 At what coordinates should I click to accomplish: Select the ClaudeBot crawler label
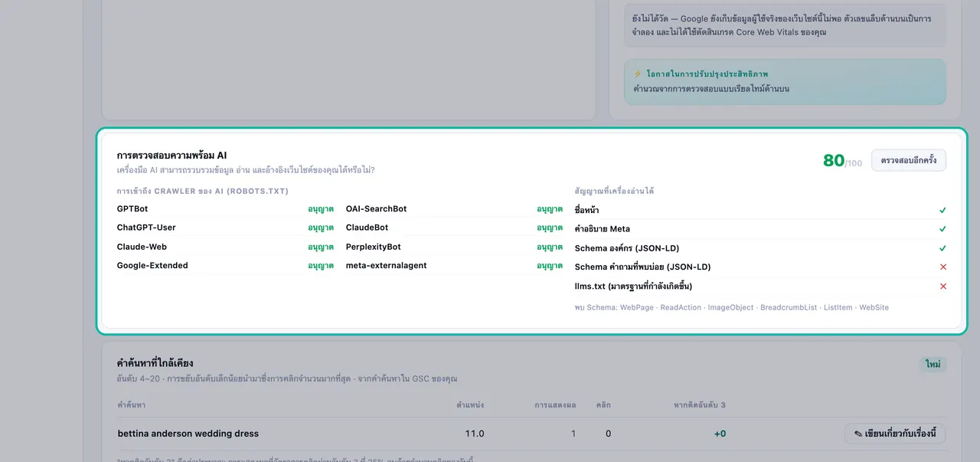tap(367, 228)
